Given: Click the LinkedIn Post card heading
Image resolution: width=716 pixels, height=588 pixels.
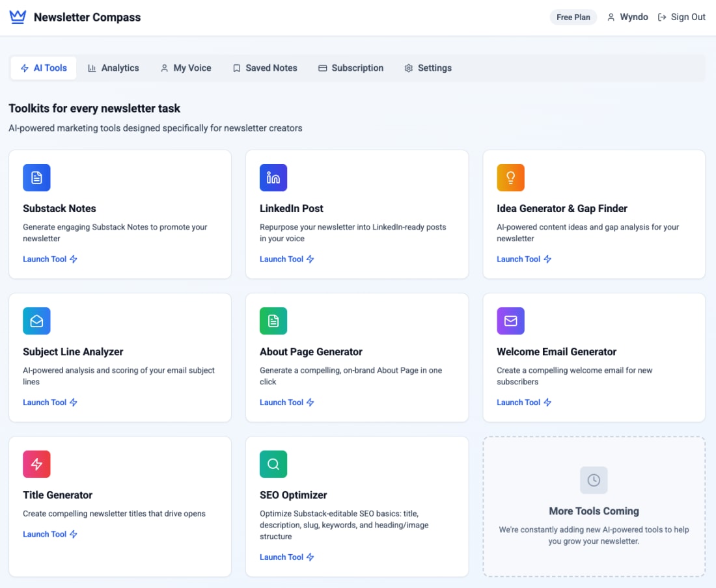Looking at the screenshot, I should (x=292, y=209).
